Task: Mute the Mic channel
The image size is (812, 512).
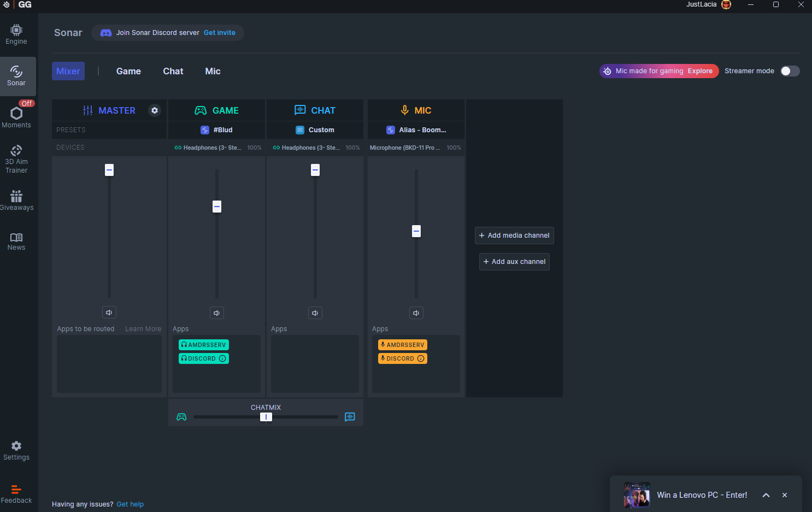Action: pos(416,313)
